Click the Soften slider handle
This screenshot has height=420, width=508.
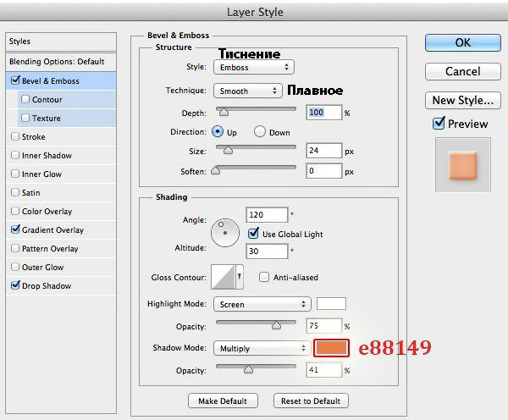[x=215, y=170]
